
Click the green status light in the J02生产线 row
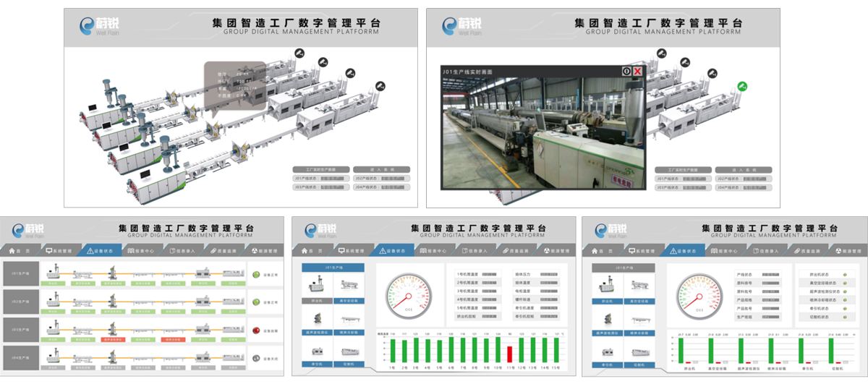pos(255,302)
